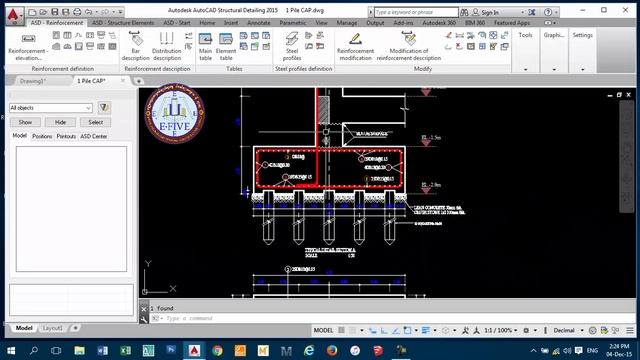Image resolution: width=640 pixels, height=360 pixels.
Task: Click the Select button
Action: point(96,122)
